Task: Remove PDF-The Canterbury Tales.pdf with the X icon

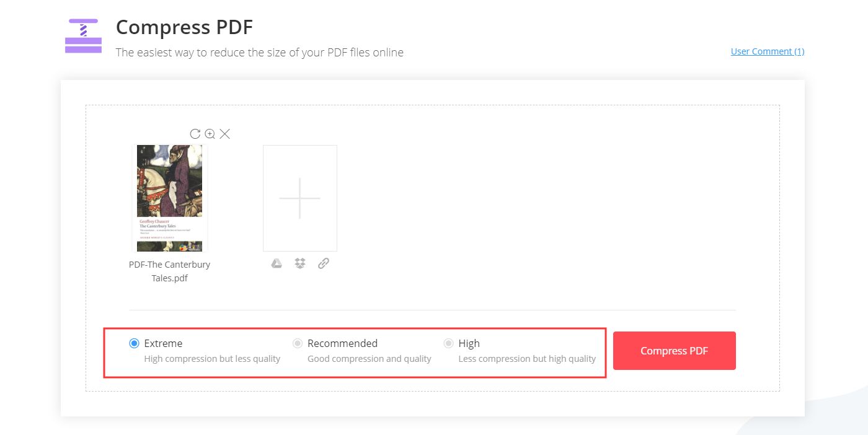Action: coord(225,133)
